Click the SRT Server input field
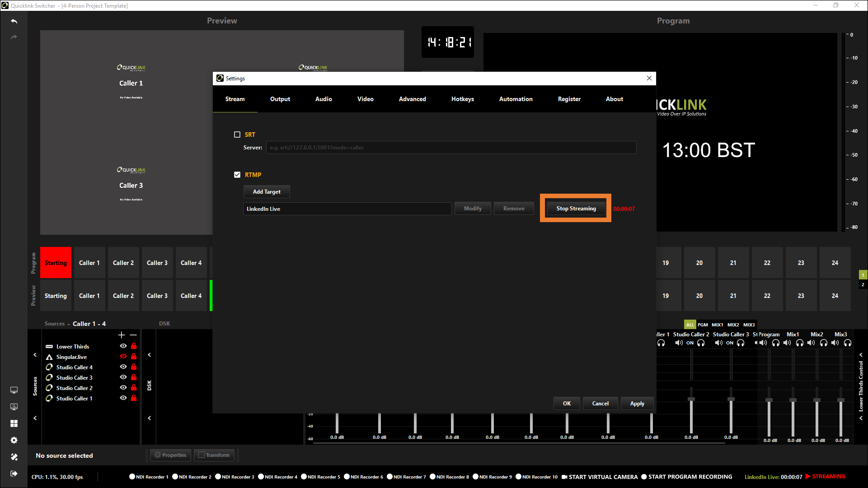 451,148
